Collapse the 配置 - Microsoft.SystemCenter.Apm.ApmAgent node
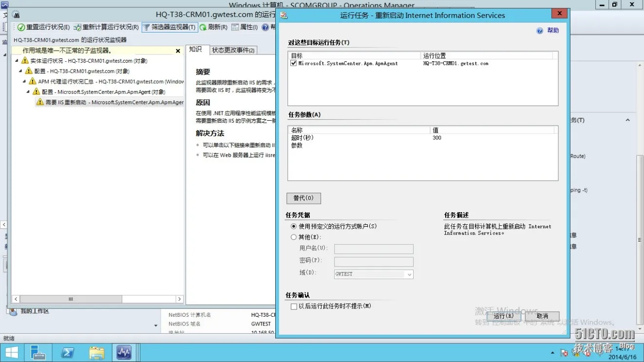This screenshot has width=644, height=362. [x=29, y=91]
